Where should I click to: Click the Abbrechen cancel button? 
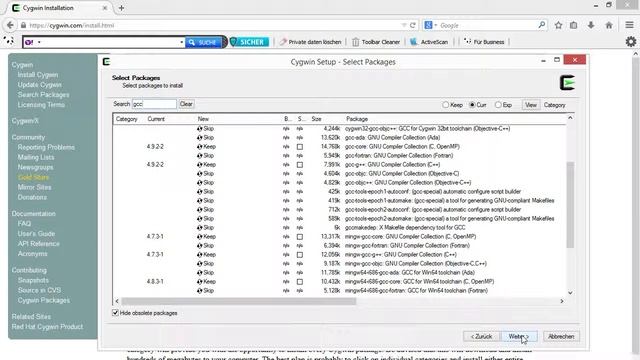(x=561, y=336)
